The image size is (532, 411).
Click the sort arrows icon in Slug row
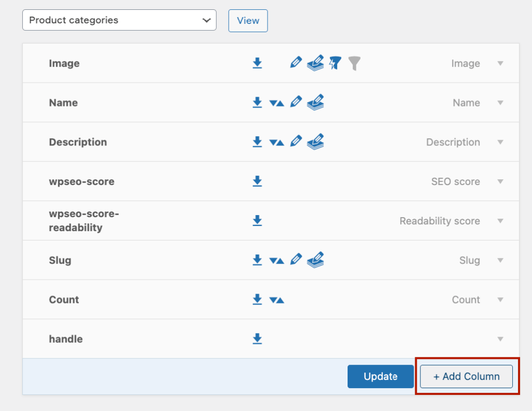pyautogui.click(x=276, y=261)
